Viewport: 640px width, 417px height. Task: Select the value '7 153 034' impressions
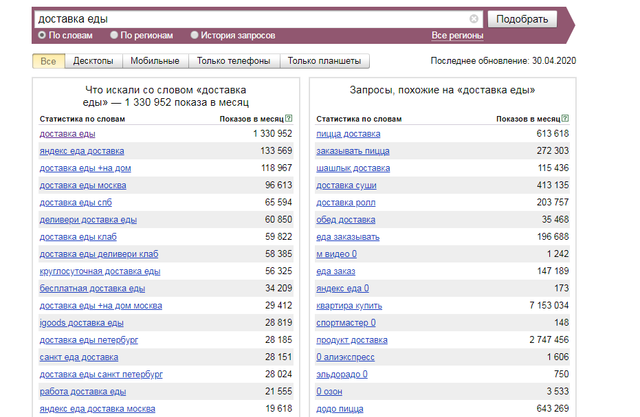coord(549,305)
